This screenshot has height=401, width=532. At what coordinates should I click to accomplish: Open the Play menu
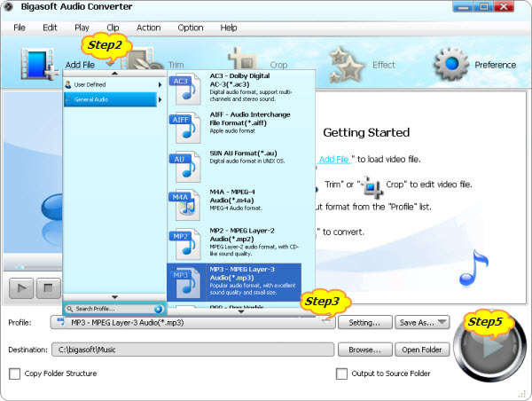(82, 28)
